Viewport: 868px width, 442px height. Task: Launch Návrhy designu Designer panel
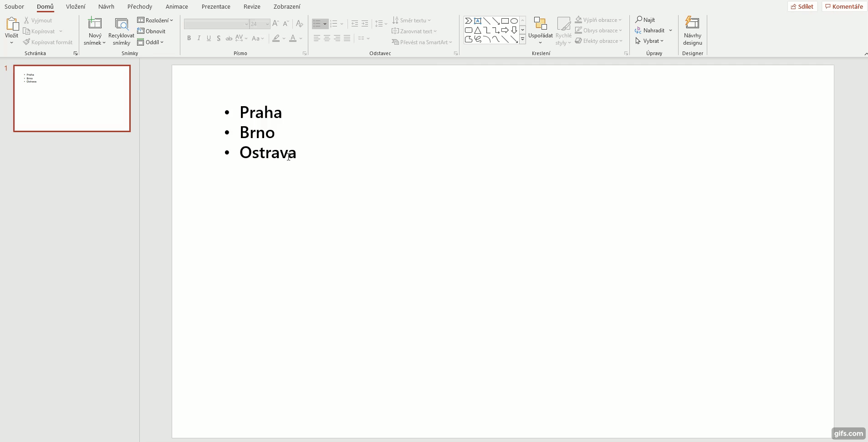coord(693,31)
